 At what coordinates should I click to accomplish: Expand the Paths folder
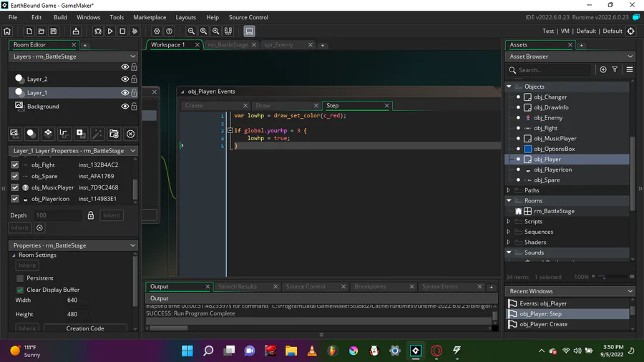coord(509,190)
